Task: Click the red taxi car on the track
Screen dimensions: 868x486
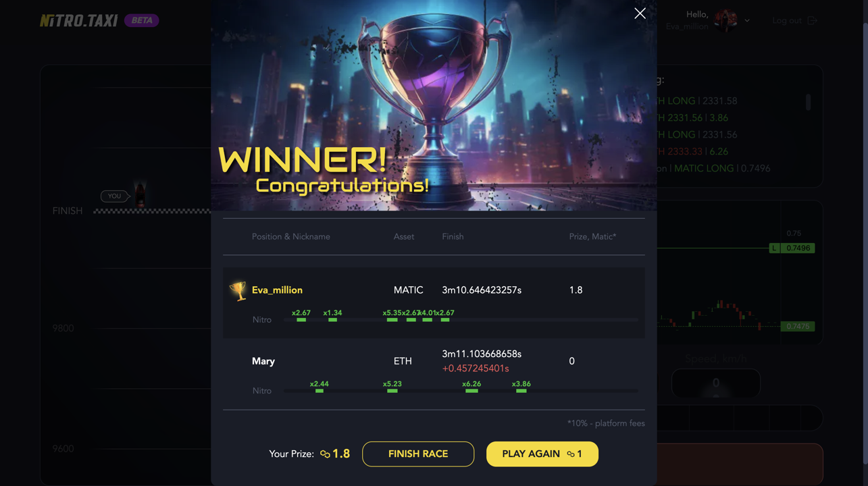Action: [x=140, y=194]
